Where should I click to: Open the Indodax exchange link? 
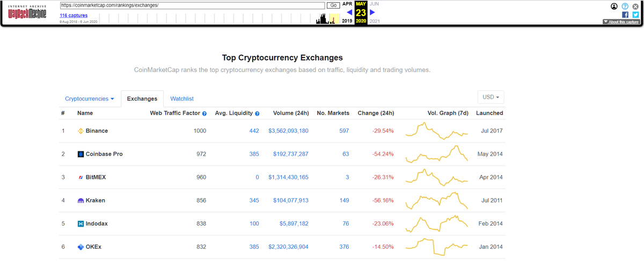(97, 223)
